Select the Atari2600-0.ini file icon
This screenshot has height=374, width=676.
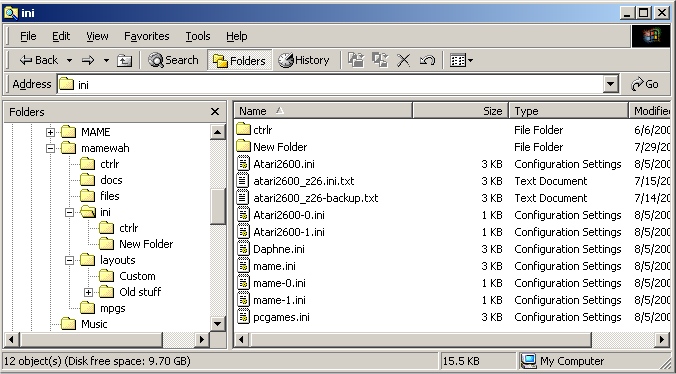(x=244, y=215)
